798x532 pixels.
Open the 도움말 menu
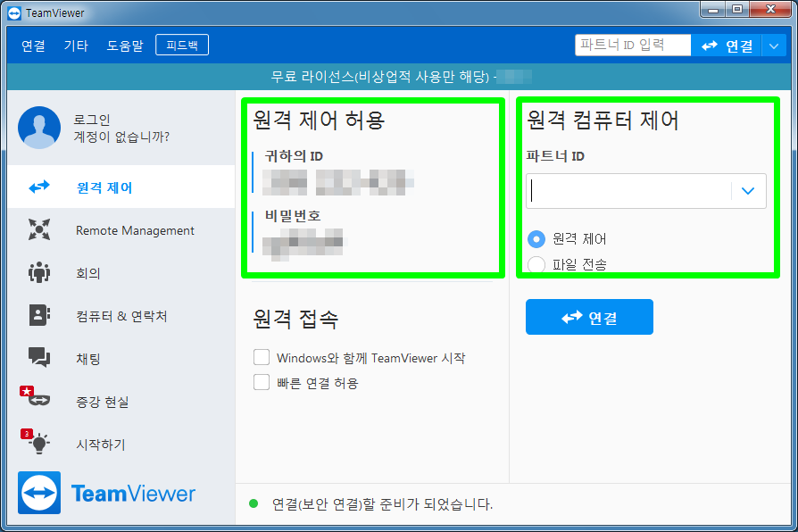point(125,46)
